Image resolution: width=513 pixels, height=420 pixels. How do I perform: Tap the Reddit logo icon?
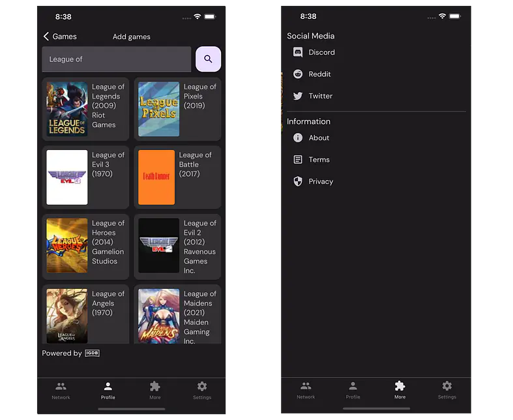(x=298, y=74)
